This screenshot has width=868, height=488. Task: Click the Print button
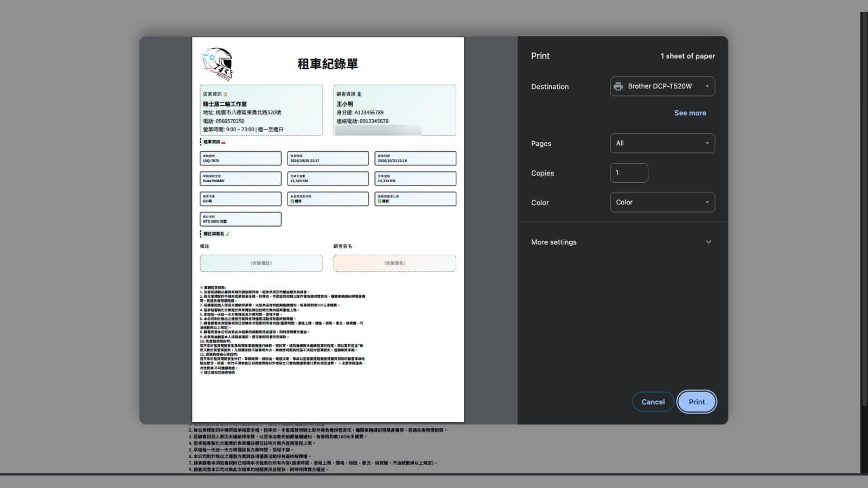[697, 402]
